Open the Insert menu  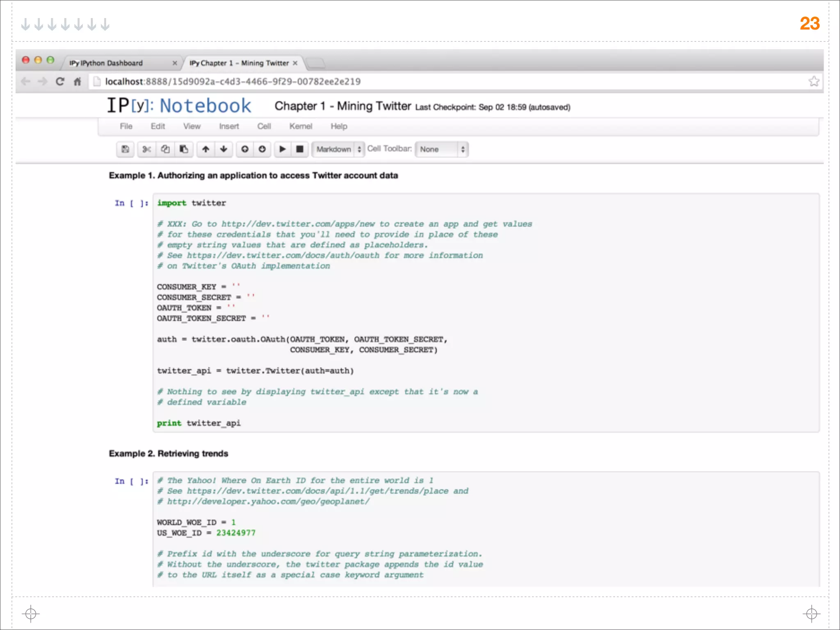(229, 126)
